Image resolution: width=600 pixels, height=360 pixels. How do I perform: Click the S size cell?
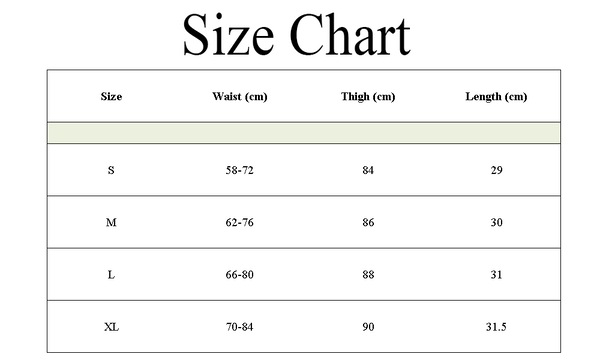(111, 170)
